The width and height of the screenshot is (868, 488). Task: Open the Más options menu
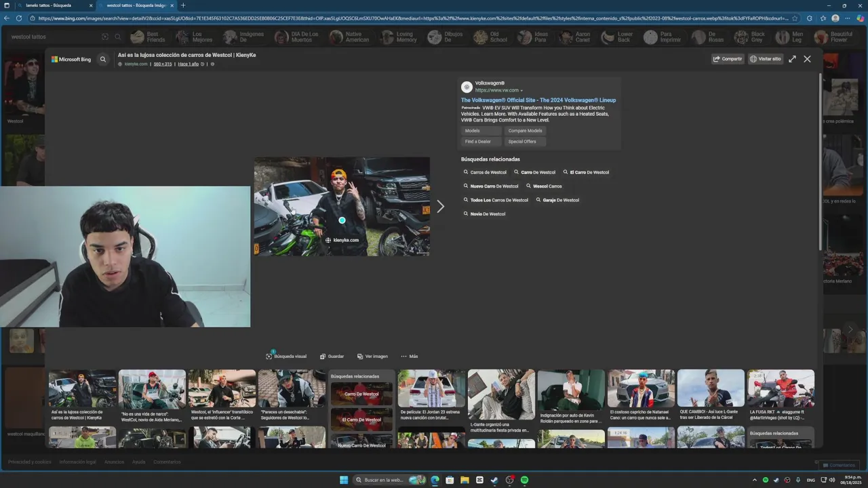pyautogui.click(x=409, y=357)
